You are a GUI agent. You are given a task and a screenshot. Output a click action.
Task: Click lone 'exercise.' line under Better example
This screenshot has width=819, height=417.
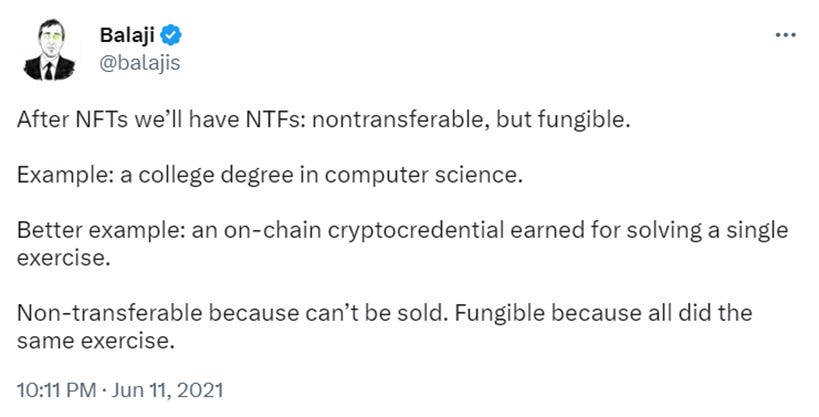point(64,258)
